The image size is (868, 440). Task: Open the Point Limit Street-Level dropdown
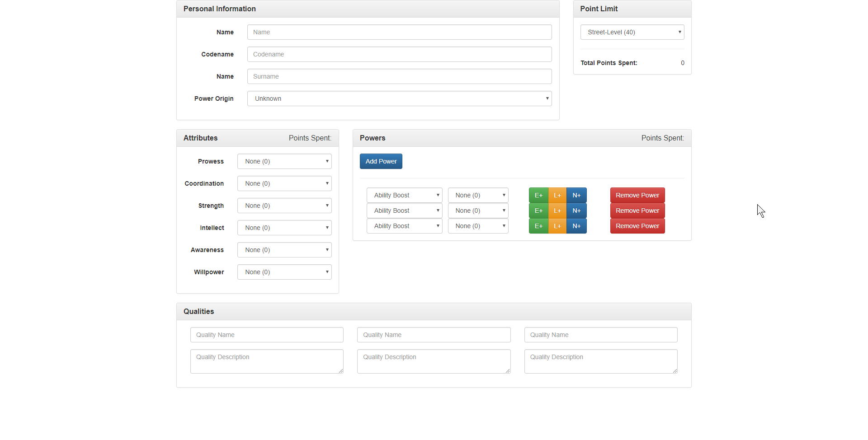pos(632,32)
